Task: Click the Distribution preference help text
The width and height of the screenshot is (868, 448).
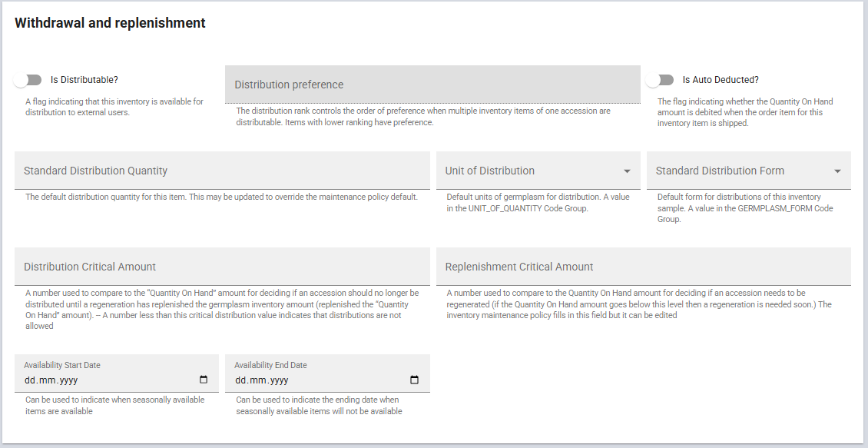Action: [423, 117]
